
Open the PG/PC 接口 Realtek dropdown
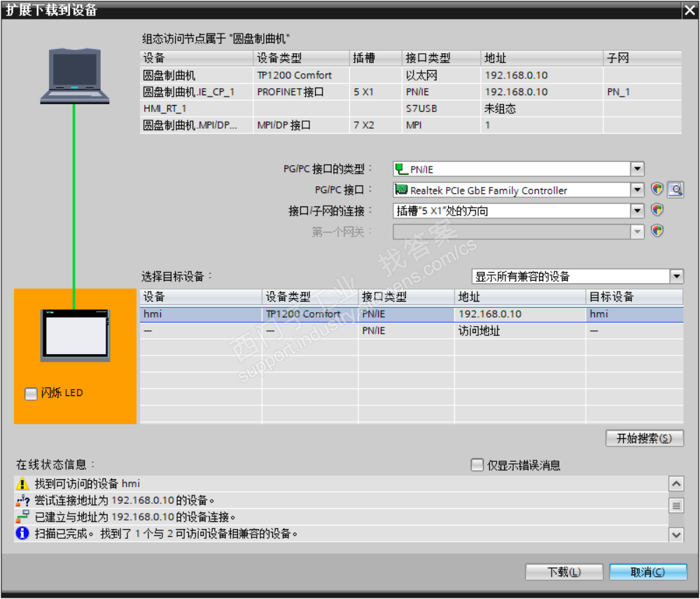(638, 190)
